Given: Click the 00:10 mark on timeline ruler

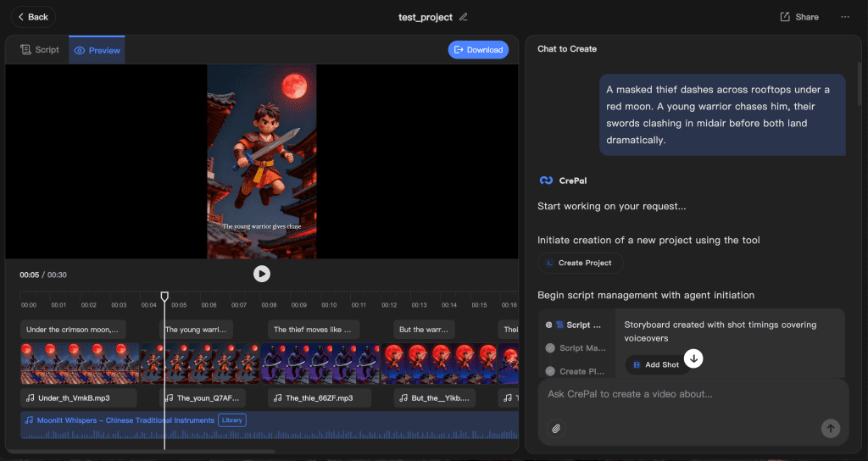Looking at the screenshot, I should point(329,305).
